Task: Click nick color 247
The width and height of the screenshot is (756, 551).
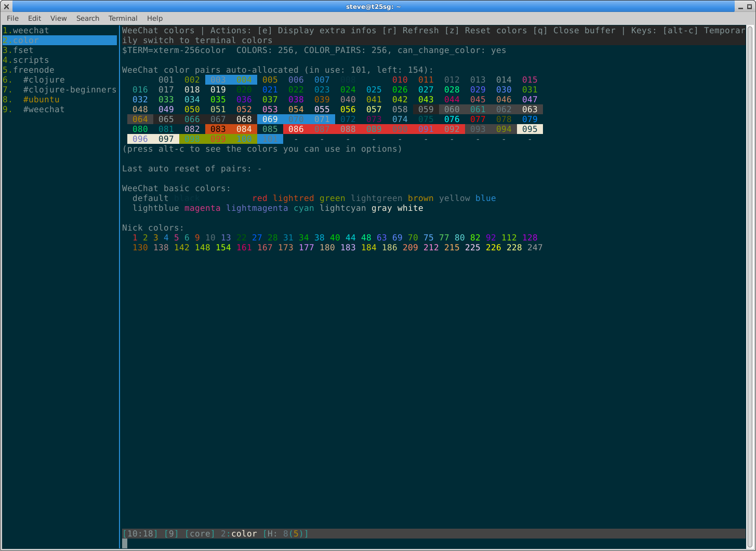Action: click(535, 248)
